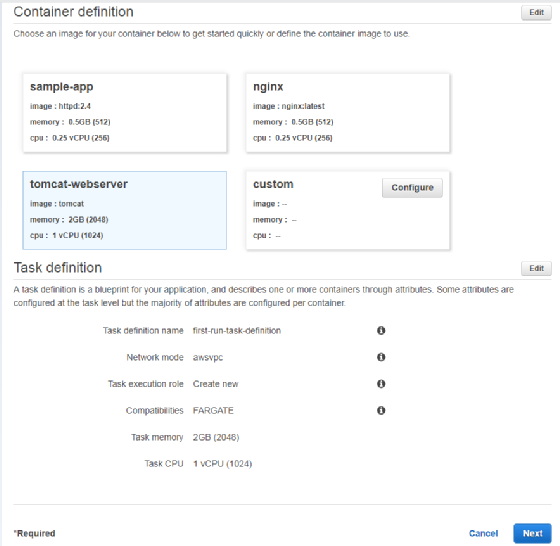
Task: Click the nginx:latest image text
Action: (x=303, y=106)
